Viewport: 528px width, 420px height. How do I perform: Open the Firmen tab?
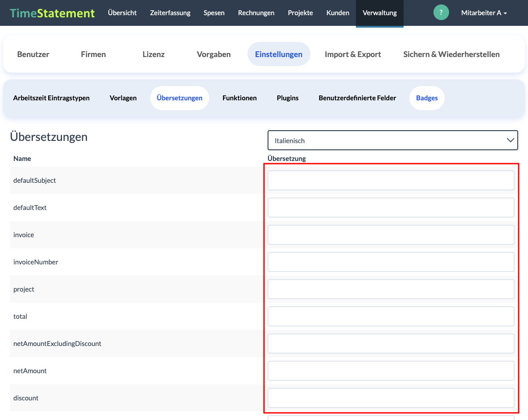click(x=93, y=54)
